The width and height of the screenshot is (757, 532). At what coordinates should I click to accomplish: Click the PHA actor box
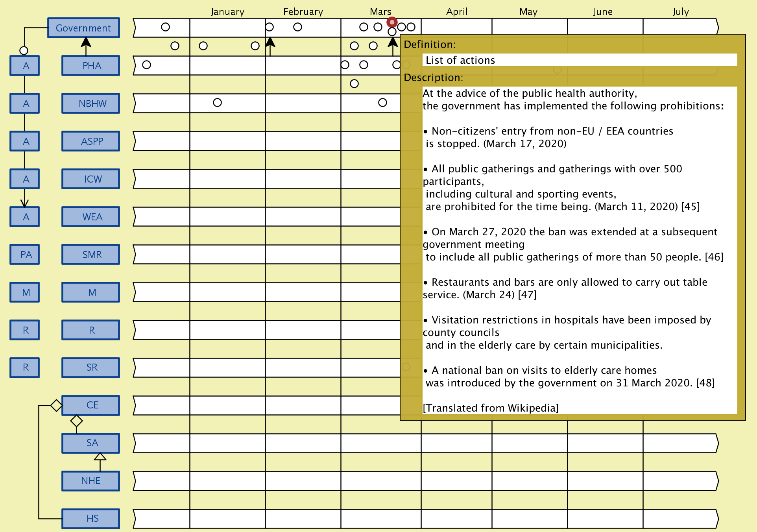tap(91, 66)
